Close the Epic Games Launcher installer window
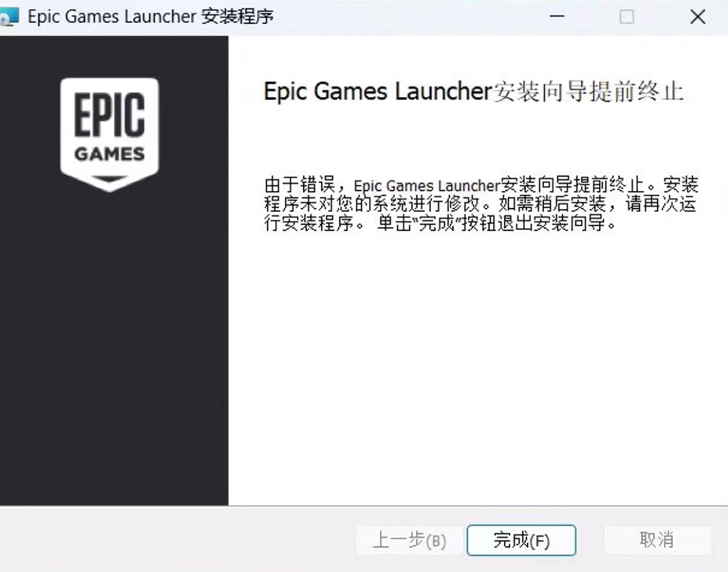The height and width of the screenshot is (572, 728). tap(698, 17)
